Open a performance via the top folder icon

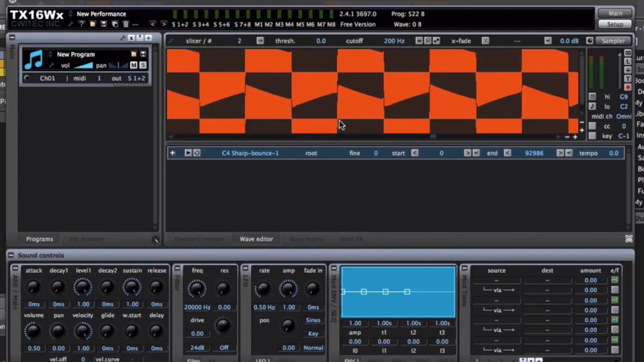[93, 24]
